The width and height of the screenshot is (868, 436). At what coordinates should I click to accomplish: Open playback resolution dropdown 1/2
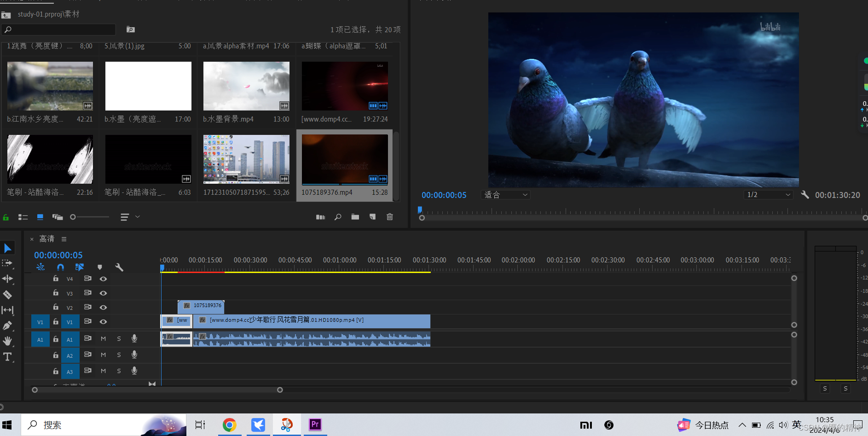(x=768, y=195)
